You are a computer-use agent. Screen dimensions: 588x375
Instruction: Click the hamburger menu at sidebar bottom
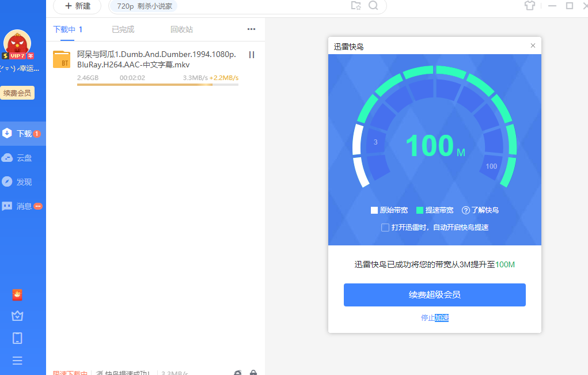[17, 360]
